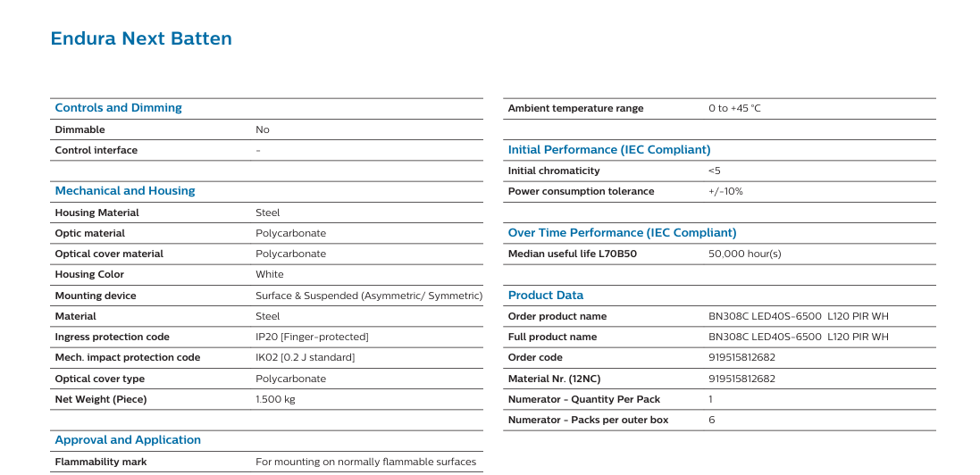Screen dimensions: 980x475
Task: Click the IK02 [0.2 J standard] value
Action: 305,358
